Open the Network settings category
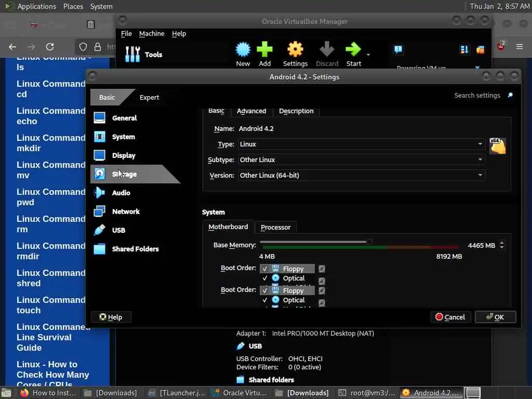 pyautogui.click(x=117, y=211)
